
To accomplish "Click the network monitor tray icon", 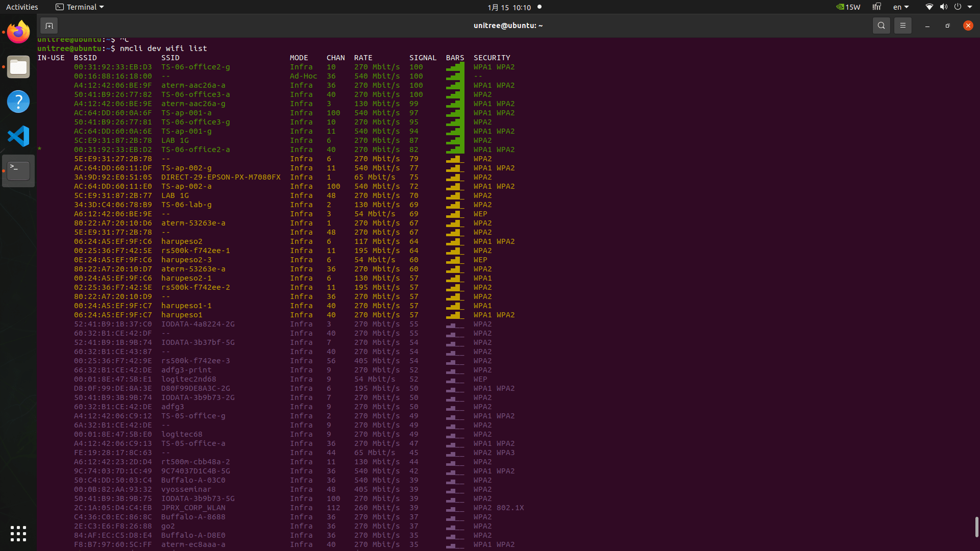I will 877,7.
